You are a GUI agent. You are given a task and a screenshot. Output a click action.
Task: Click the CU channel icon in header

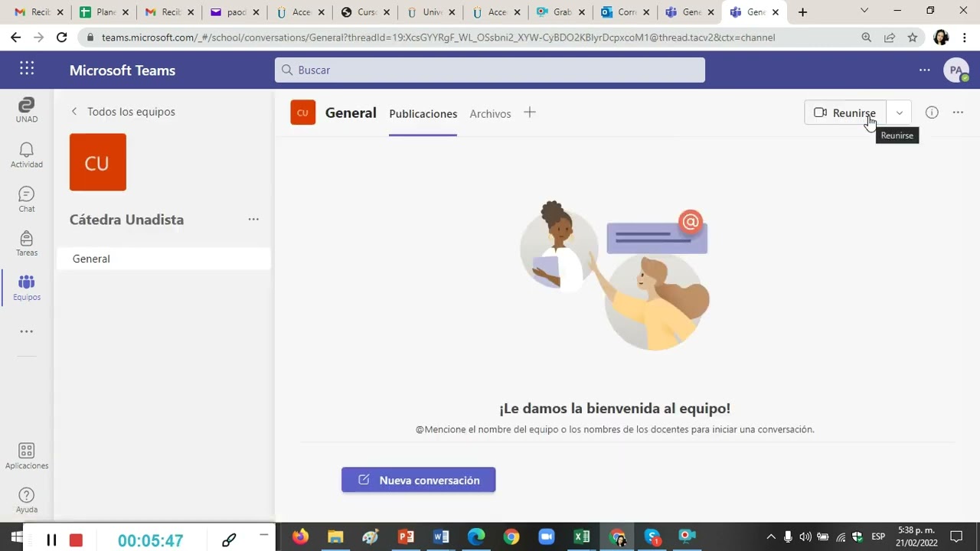[302, 112]
